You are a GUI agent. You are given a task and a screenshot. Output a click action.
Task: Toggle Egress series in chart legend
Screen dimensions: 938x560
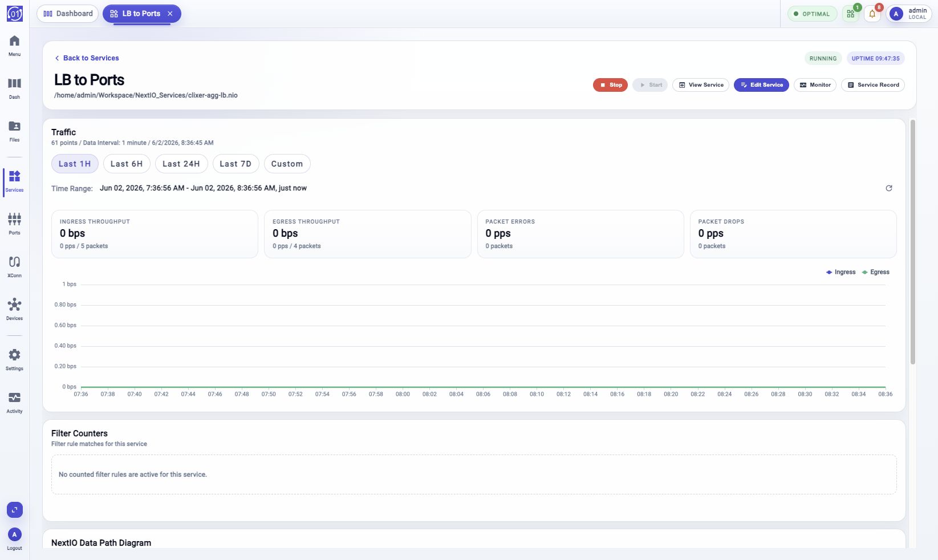click(876, 272)
